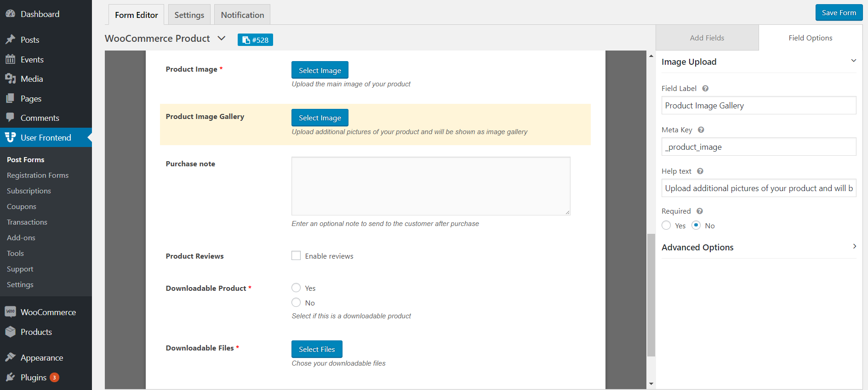Select the Product Reviews field label
Viewport: 868px width, 390px height.
tap(195, 256)
